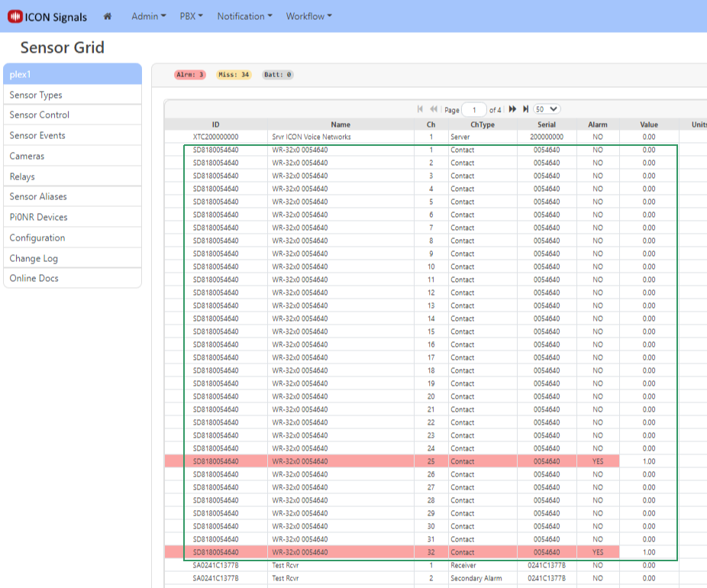Click the page number input field
Screen dimensions: 707x588
pyautogui.click(x=474, y=111)
